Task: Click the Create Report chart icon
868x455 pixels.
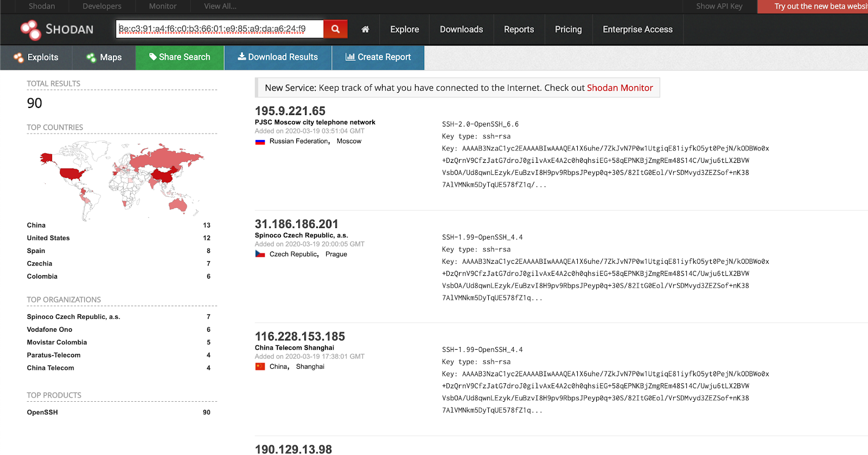Action: tap(350, 57)
